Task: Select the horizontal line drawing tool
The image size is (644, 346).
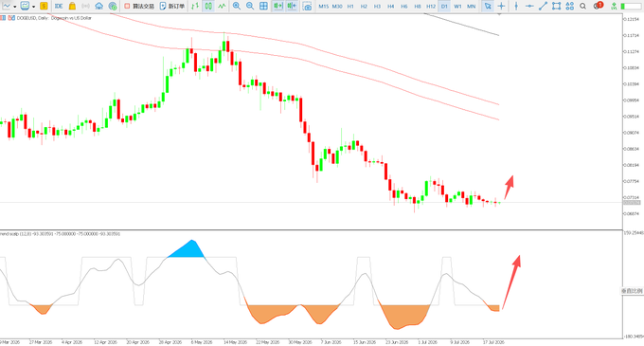Action: (x=529, y=6)
